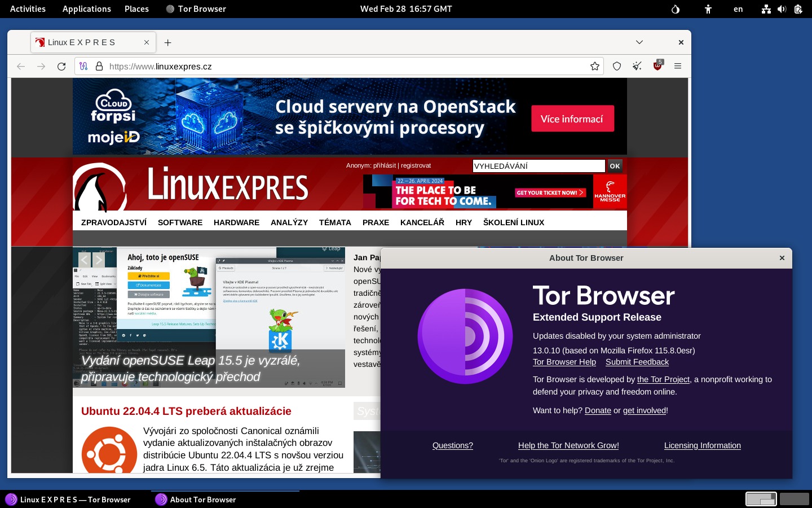The image size is (812, 508).
Task: Open the HRY menu item
Action: 464,222
